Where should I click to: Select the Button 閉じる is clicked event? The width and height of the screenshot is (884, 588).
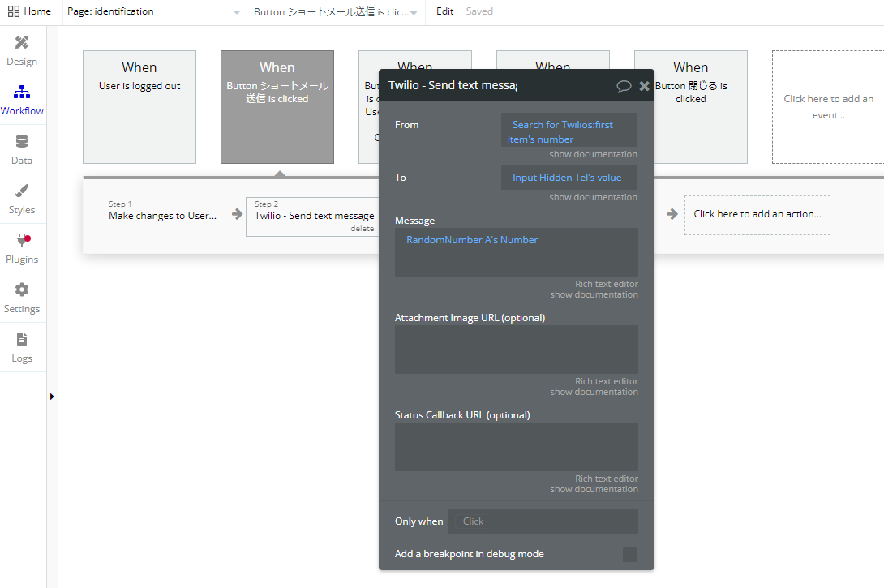(701, 107)
